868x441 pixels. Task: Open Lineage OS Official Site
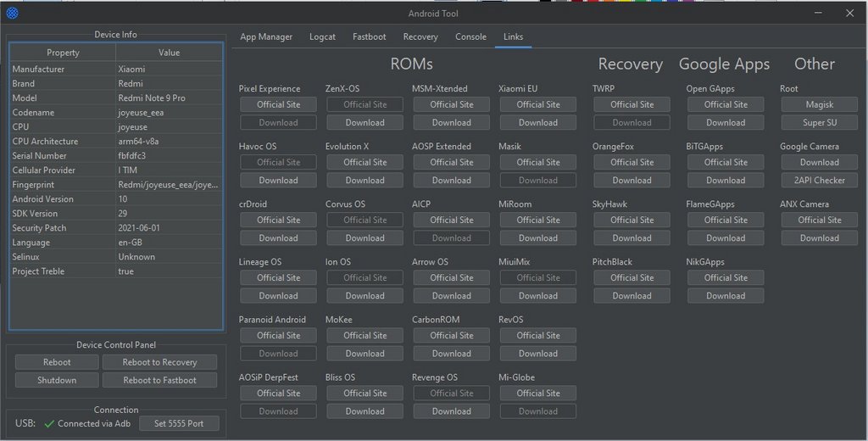tap(278, 277)
